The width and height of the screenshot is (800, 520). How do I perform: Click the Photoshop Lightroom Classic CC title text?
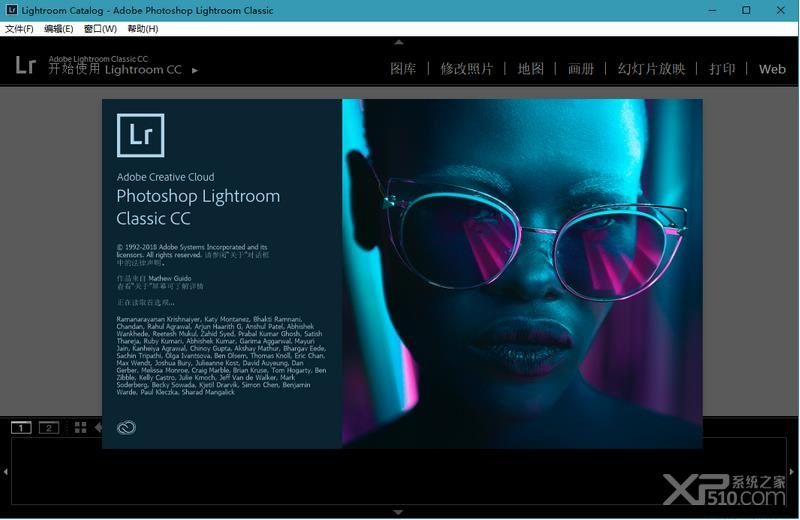[198, 207]
